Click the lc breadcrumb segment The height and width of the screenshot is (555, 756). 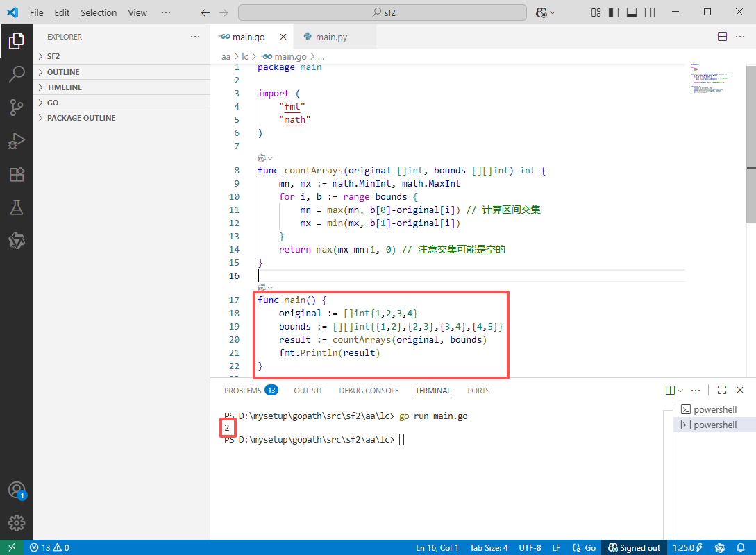coord(245,56)
